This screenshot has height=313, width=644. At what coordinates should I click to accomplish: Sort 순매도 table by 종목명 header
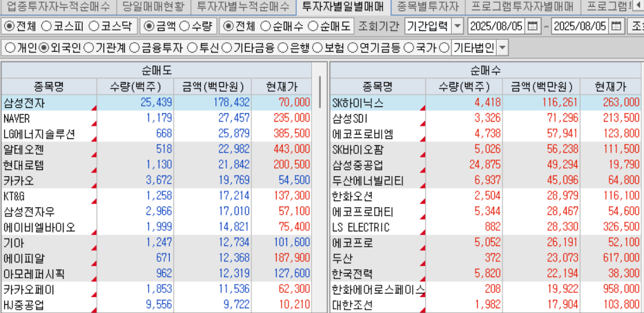(49, 87)
